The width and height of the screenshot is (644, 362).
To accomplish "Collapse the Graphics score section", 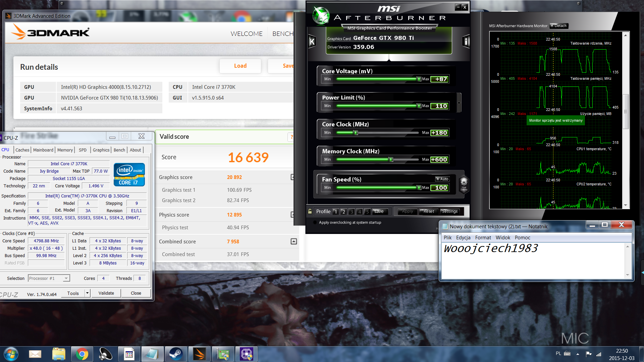I will click(x=293, y=177).
